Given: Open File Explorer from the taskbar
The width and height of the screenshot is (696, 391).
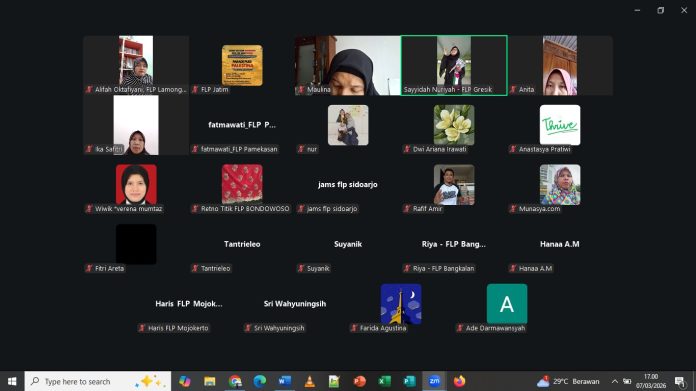Looking at the screenshot, I should 210,381.
